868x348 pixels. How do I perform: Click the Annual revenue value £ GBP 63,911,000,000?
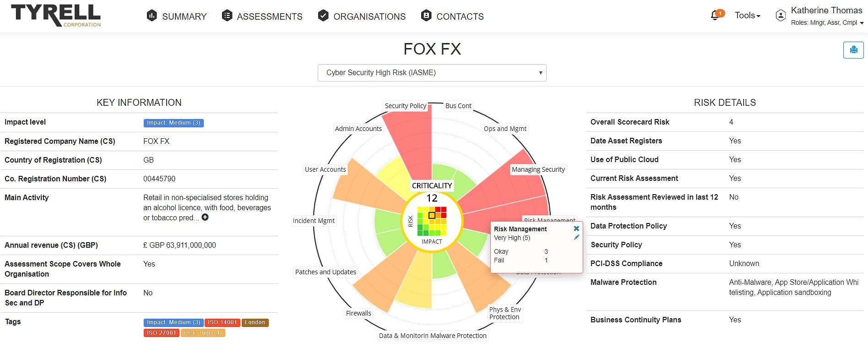pos(179,245)
